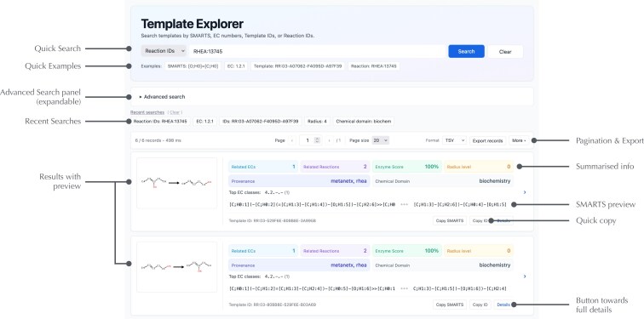Viewport: 644px width, 319px height.
Task: Open the More menu
Action: 519,140
